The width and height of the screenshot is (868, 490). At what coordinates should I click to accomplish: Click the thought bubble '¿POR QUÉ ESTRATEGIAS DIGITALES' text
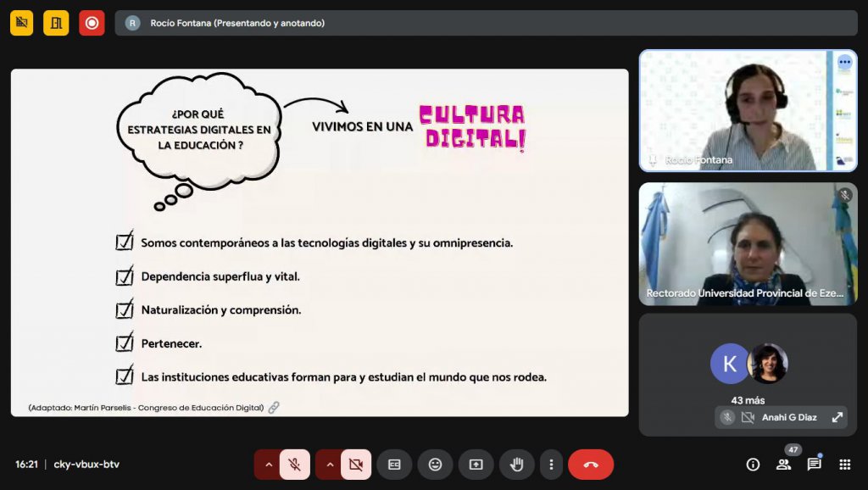tap(199, 130)
